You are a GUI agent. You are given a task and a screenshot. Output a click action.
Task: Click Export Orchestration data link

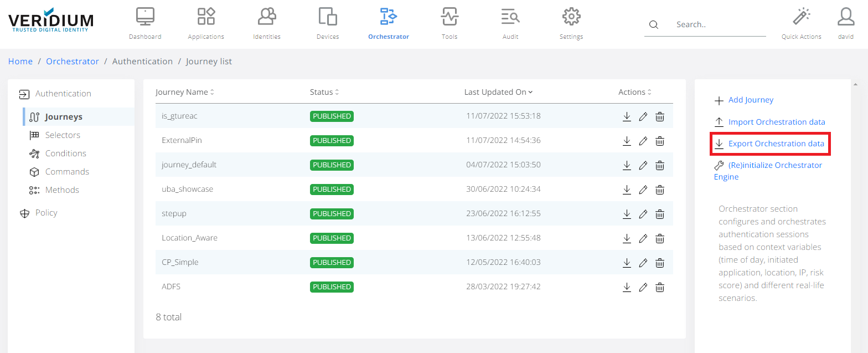(776, 144)
